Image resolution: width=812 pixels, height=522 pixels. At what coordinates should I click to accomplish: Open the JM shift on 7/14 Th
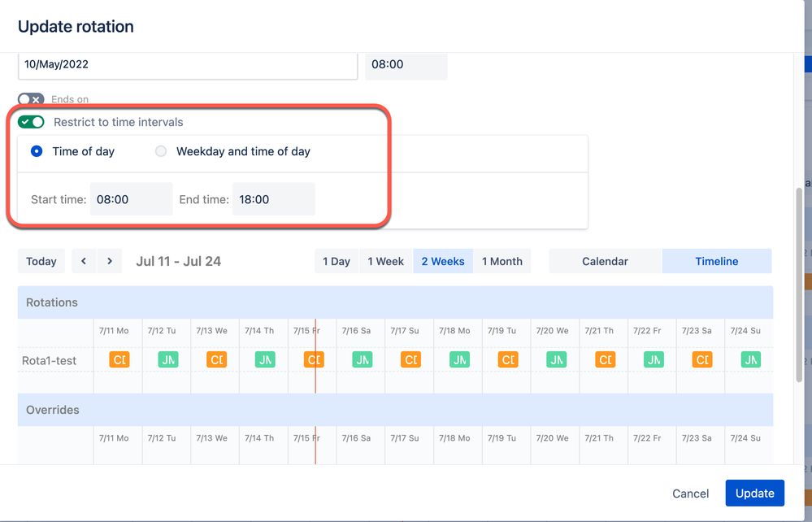tap(265, 359)
